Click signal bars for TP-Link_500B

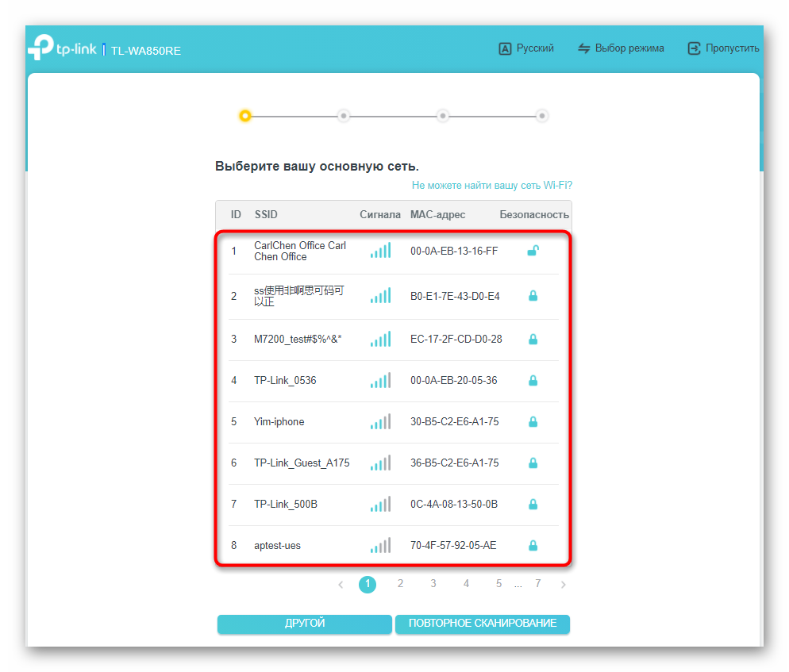[x=380, y=504]
